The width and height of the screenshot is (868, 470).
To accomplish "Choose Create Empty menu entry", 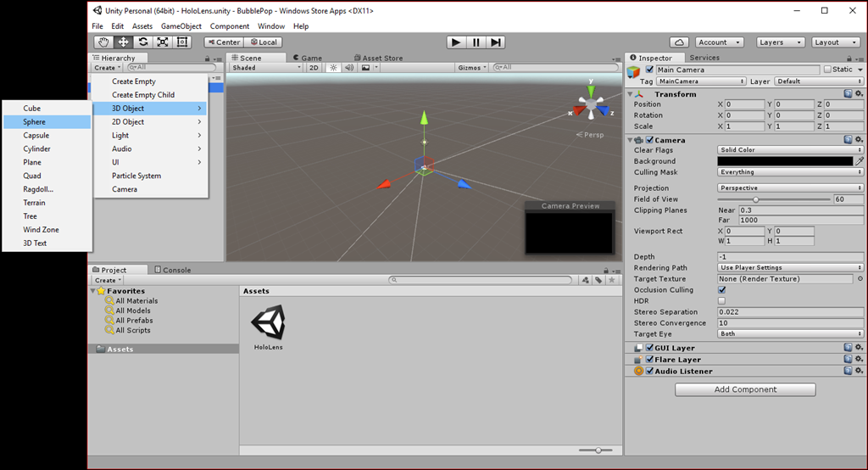I will tap(133, 81).
